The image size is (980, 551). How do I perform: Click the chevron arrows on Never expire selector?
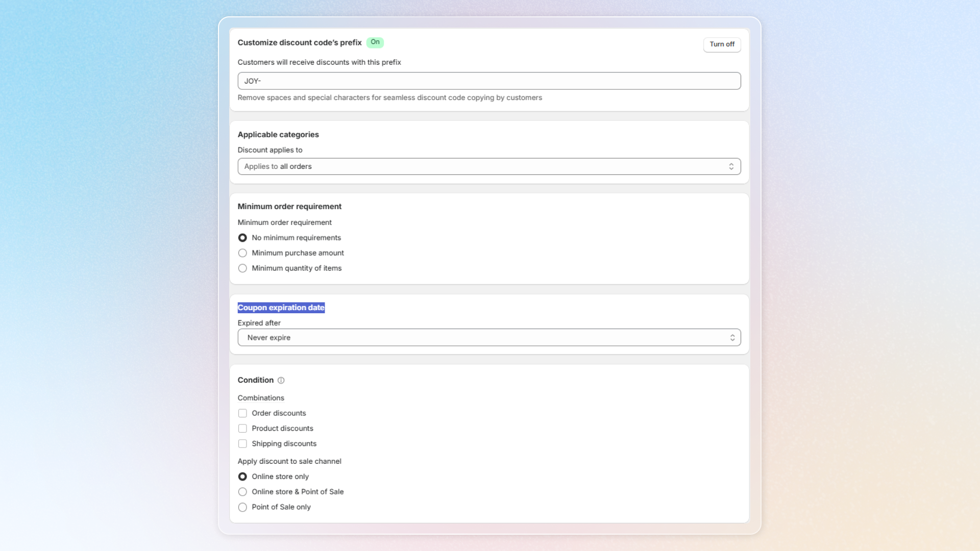[732, 338]
